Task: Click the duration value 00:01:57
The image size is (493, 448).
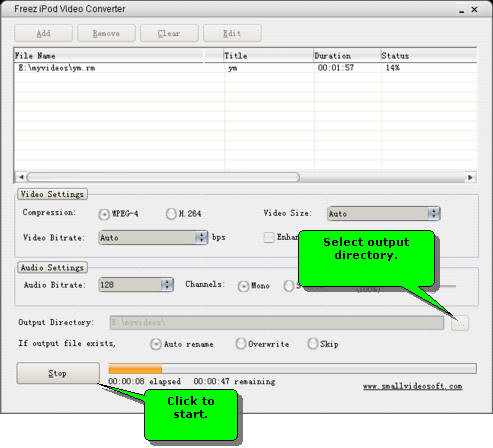Action: (336, 68)
